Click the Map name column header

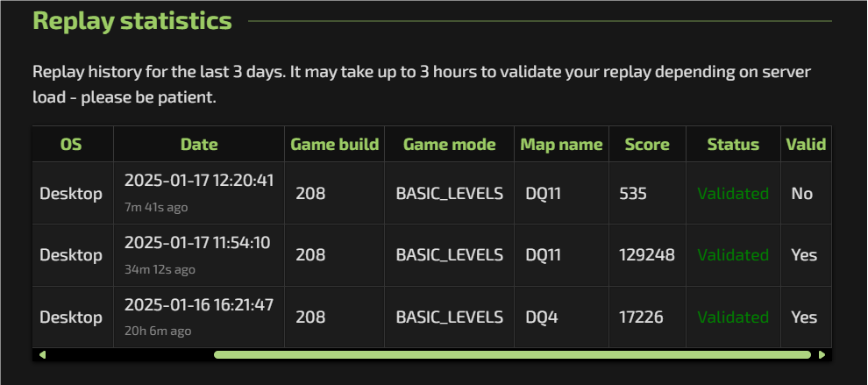coord(561,145)
